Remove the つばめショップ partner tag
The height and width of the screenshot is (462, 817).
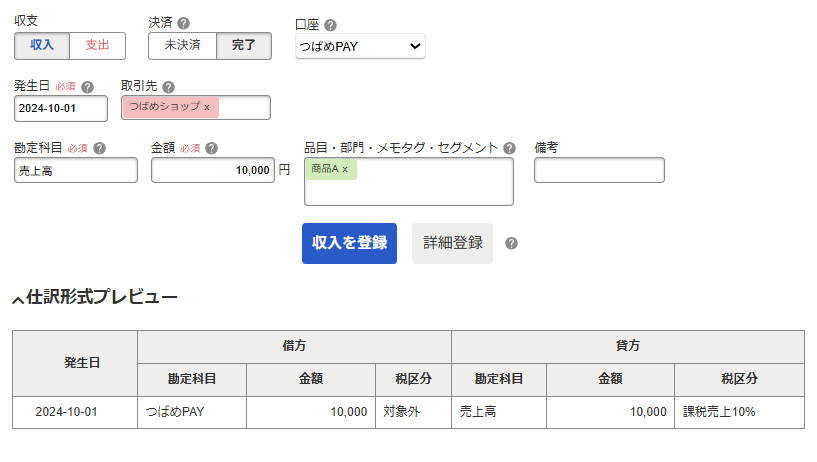pyautogui.click(x=207, y=107)
